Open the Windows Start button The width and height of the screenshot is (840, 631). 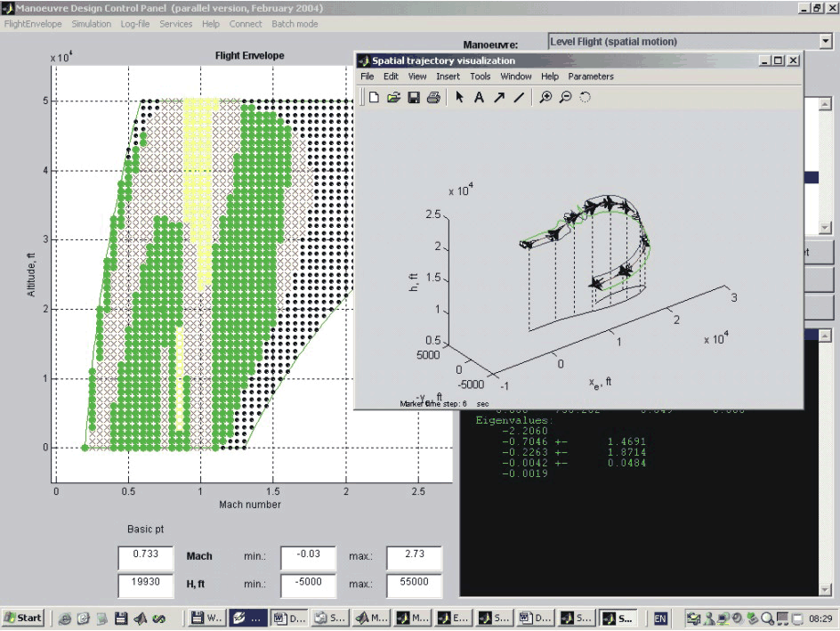click(23, 618)
